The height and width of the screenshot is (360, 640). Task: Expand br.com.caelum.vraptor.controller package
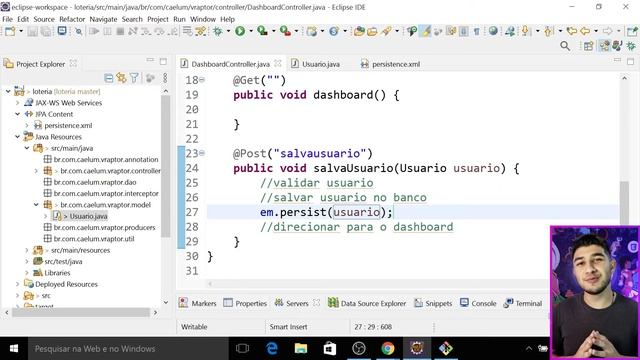coord(36,171)
